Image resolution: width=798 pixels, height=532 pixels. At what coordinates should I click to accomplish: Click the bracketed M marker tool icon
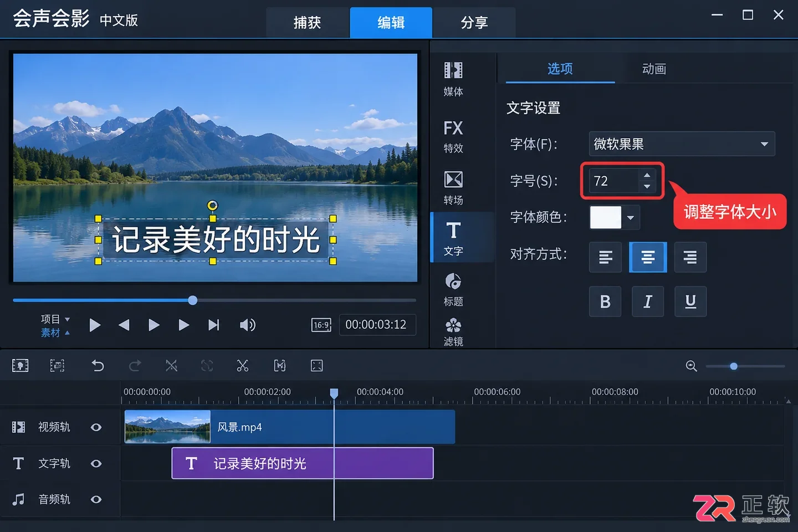coord(280,366)
